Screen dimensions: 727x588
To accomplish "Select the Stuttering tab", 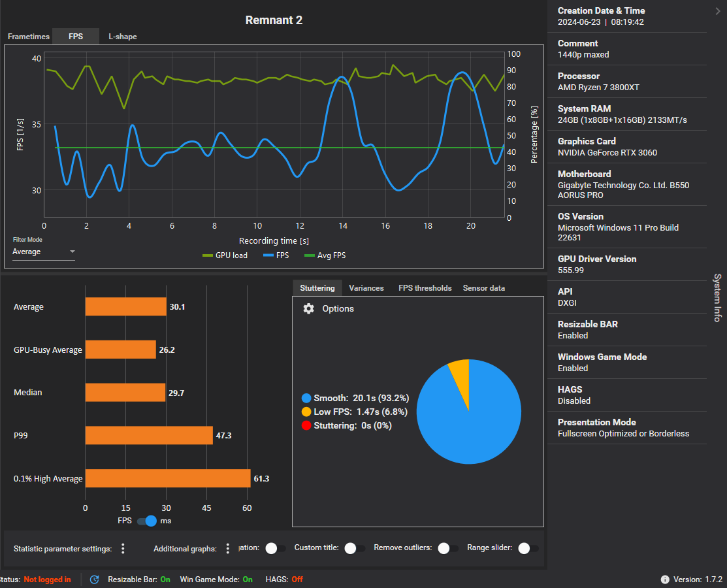I will (317, 288).
